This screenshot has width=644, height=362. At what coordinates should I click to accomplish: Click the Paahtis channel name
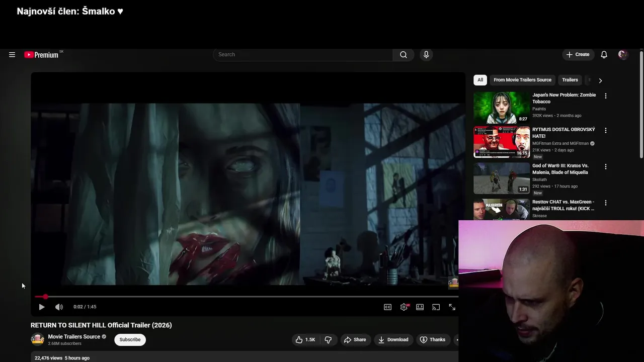539,109
